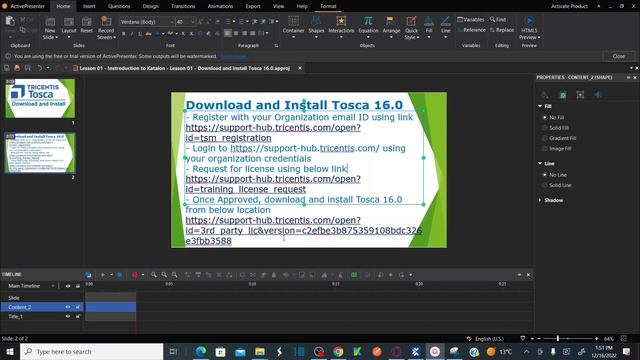Screen dimensions: 640x360
Task: Apply Italic formatting
Action: tap(132, 33)
